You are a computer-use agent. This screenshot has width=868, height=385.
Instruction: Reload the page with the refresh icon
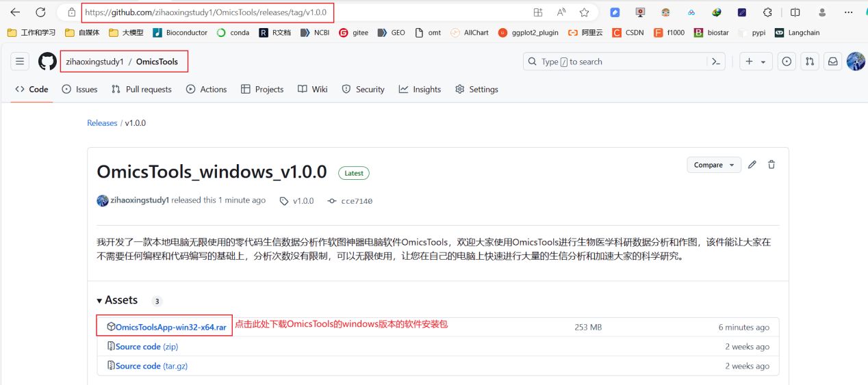click(x=40, y=12)
